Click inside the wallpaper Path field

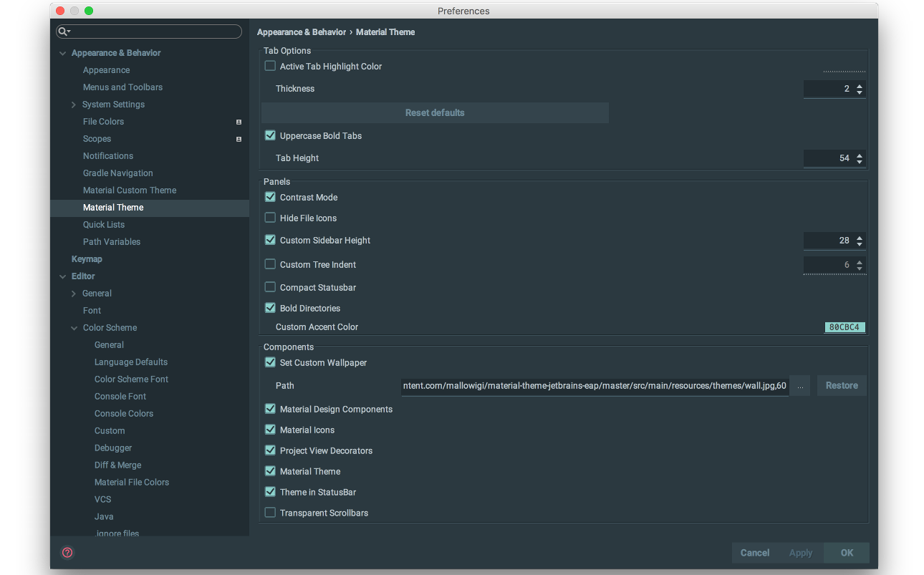(595, 385)
